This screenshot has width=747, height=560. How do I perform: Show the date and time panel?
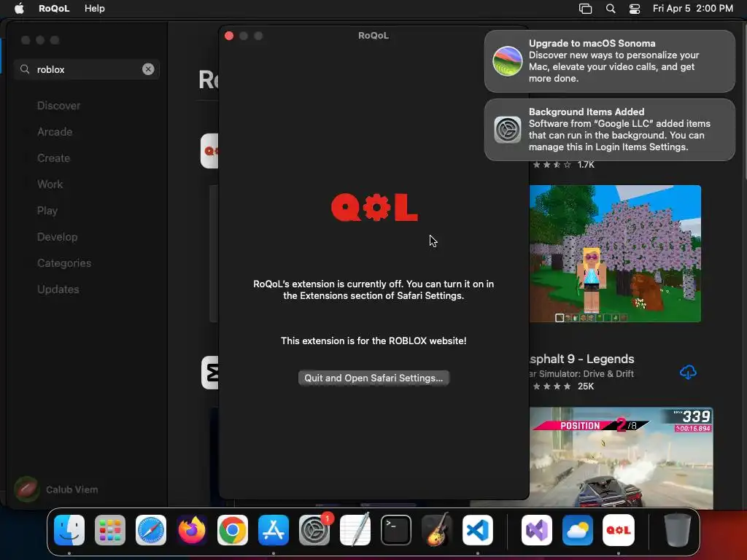(693, 8)
